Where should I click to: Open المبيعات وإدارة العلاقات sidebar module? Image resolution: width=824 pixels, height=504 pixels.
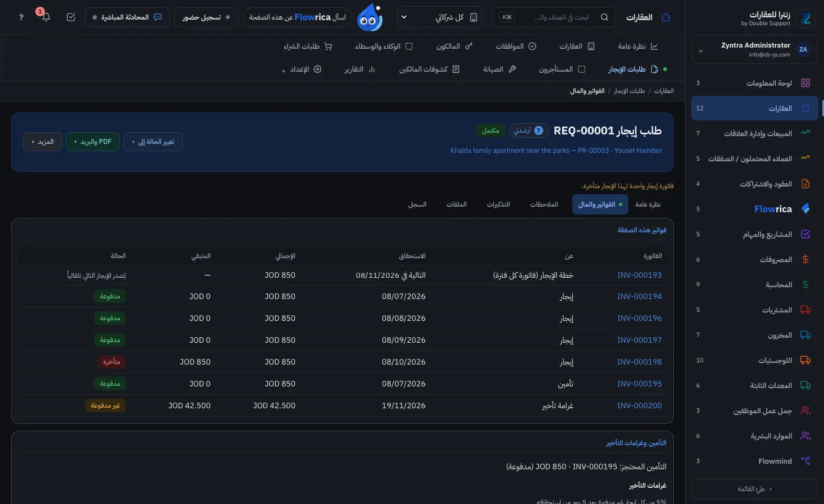point(754,133)
